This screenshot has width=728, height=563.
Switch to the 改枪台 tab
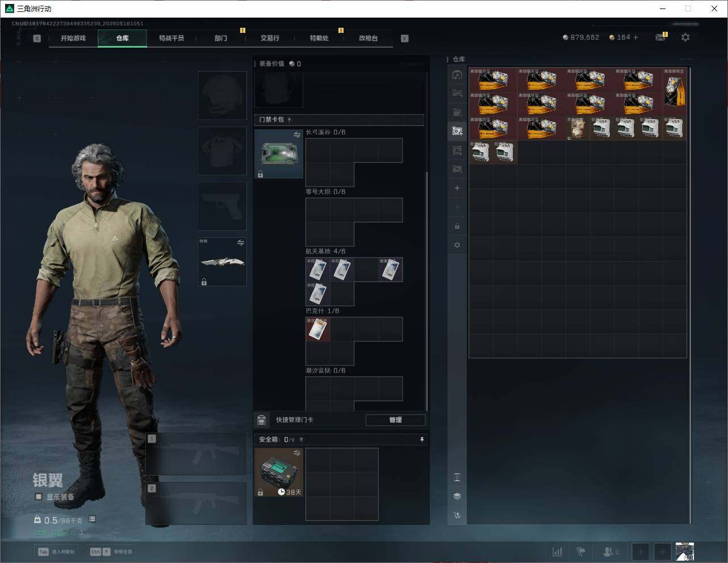click(368, 38)
